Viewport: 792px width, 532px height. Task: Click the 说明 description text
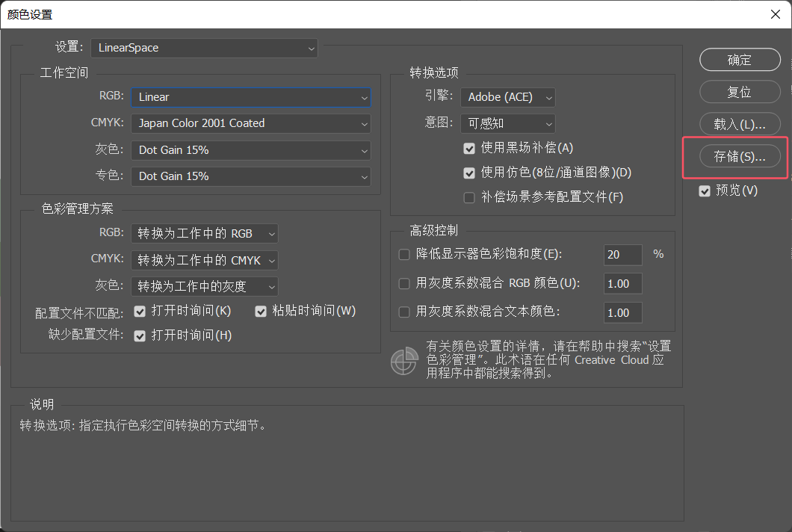[x=143, y=425]
